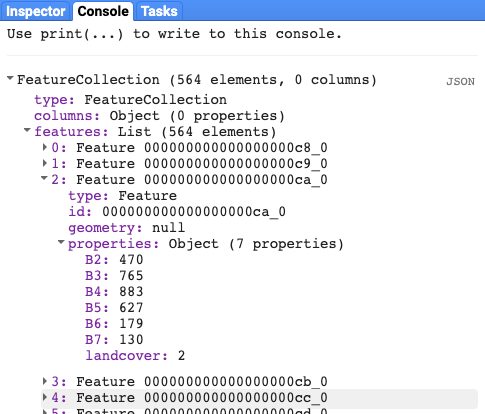Click the '3: Feature' row label

tap(189, 381)
